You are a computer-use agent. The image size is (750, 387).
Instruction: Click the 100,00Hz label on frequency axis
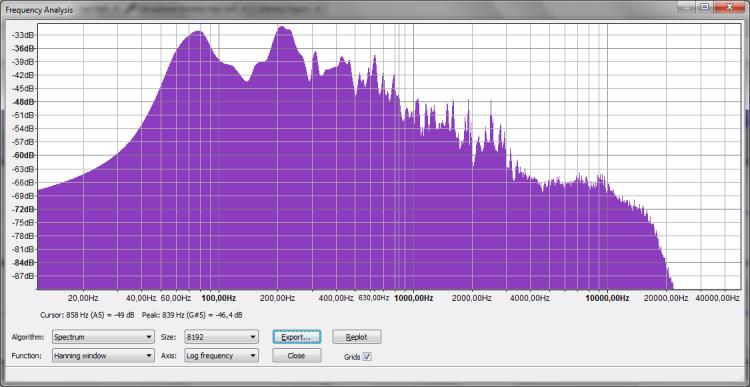click(219, 298)
